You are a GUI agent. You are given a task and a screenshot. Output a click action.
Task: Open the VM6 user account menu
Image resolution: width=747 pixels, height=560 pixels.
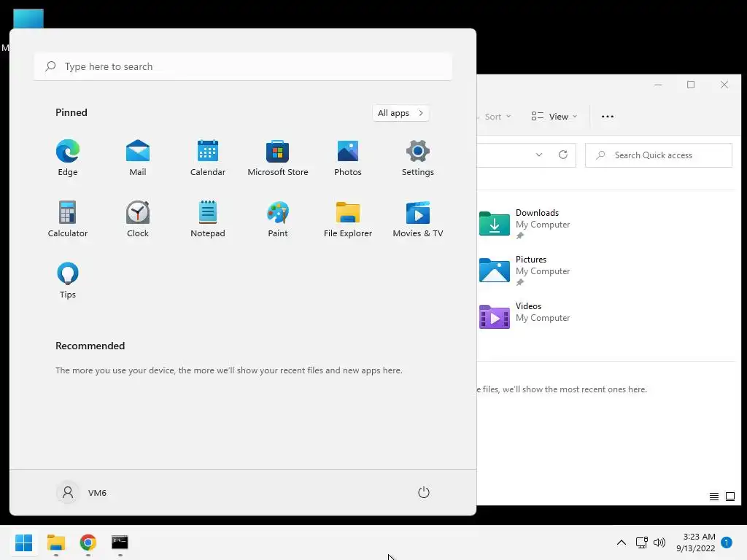[x=82, y=492]
